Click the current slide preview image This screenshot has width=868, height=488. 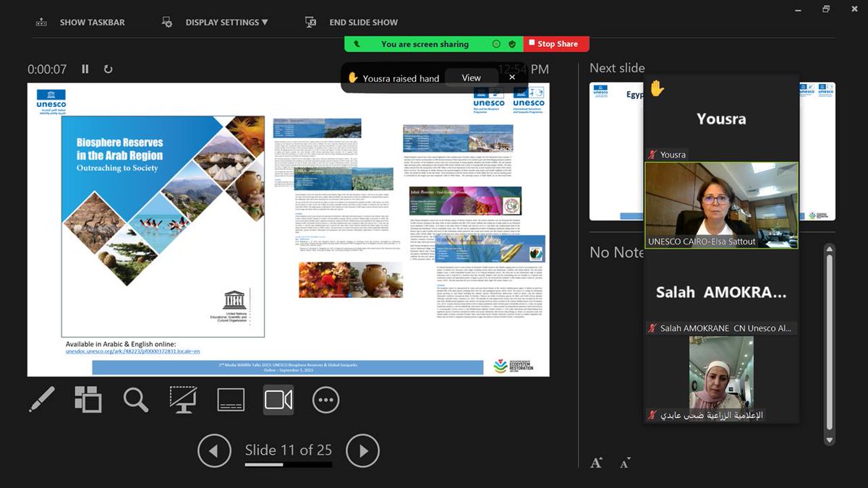pyautogui.click(x=288, y=230)
